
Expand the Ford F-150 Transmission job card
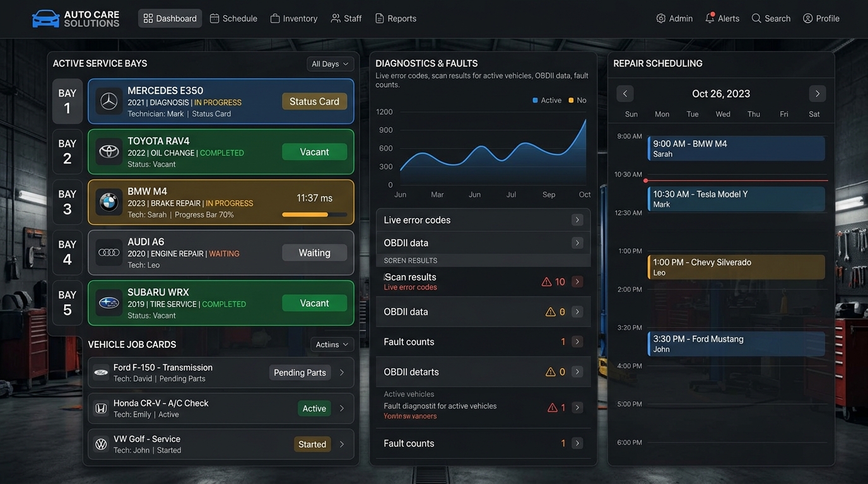[x=342, y=372]
